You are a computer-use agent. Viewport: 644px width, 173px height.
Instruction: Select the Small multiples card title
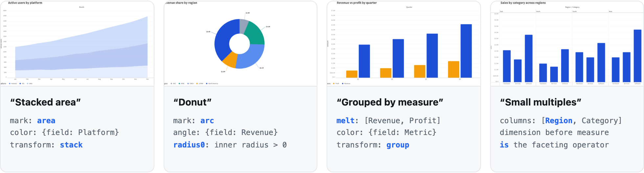pyautogui.click(x=540, y=102)
